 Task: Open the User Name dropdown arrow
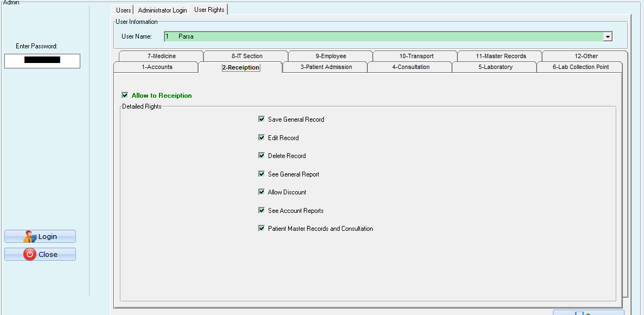click(x=608, y=36)
